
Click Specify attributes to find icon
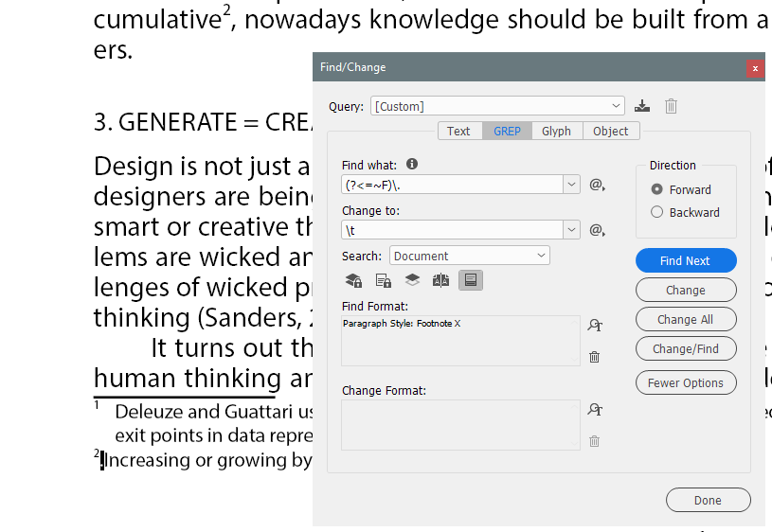[595, 326]
